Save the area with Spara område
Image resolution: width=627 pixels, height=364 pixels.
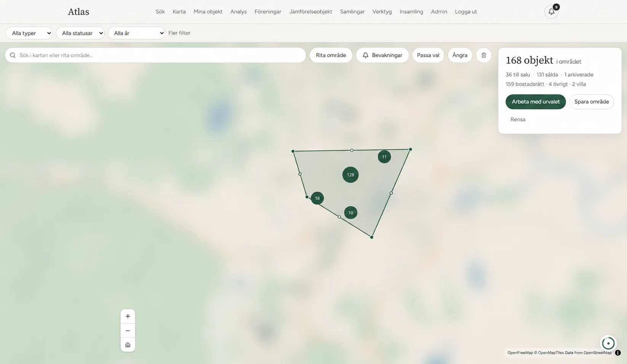click(x=592, y=102)
